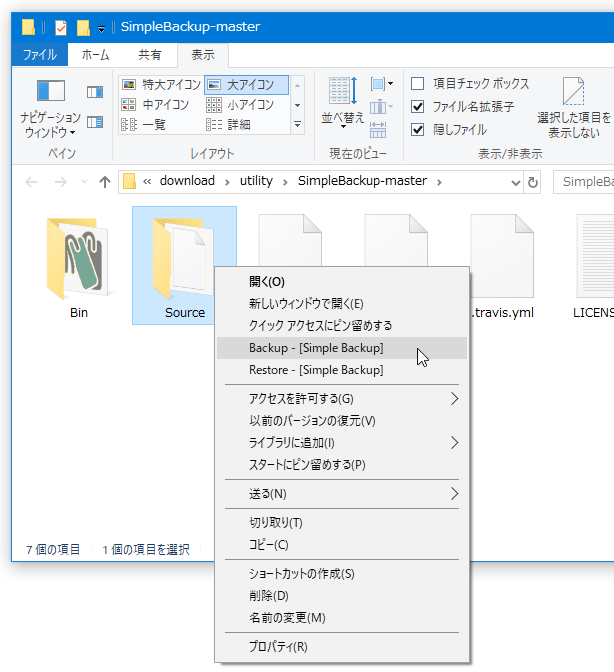Click the properties quick access icon
The height and width of the screenshot is (672, 614).
61,28
